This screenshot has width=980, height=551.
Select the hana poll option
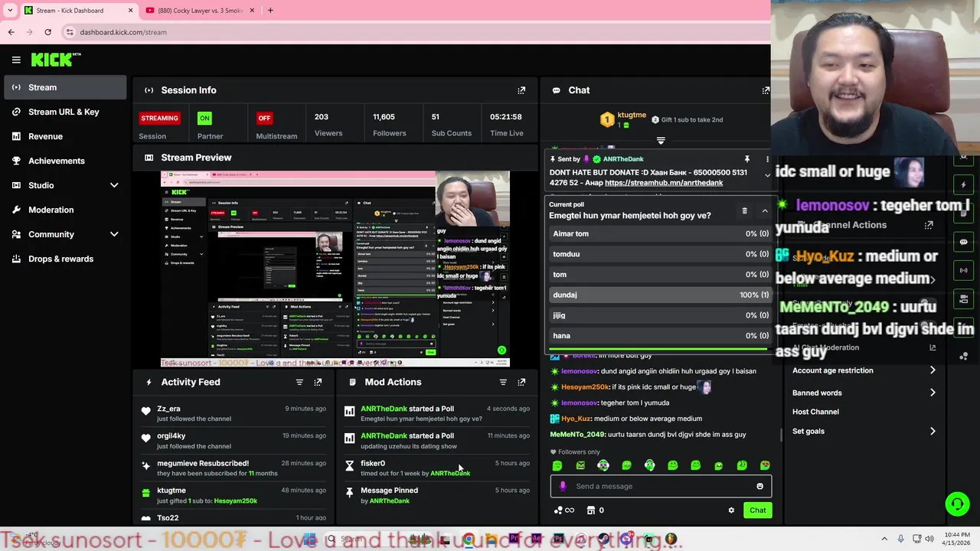[660, 335]
